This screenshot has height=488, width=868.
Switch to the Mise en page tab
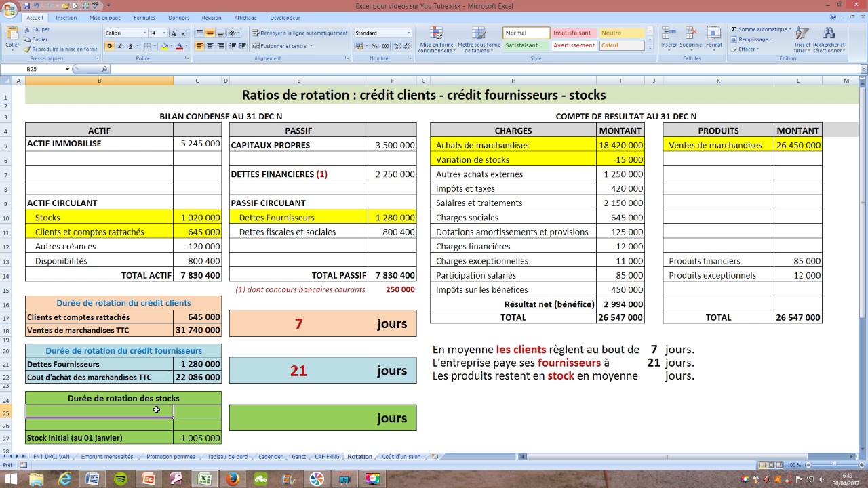point(105,18)
